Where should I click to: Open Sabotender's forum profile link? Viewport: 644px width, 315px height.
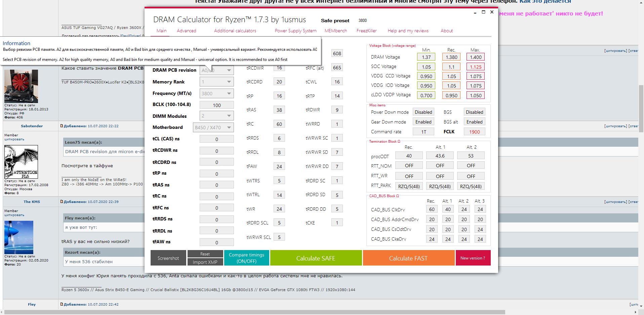(32, 126)
